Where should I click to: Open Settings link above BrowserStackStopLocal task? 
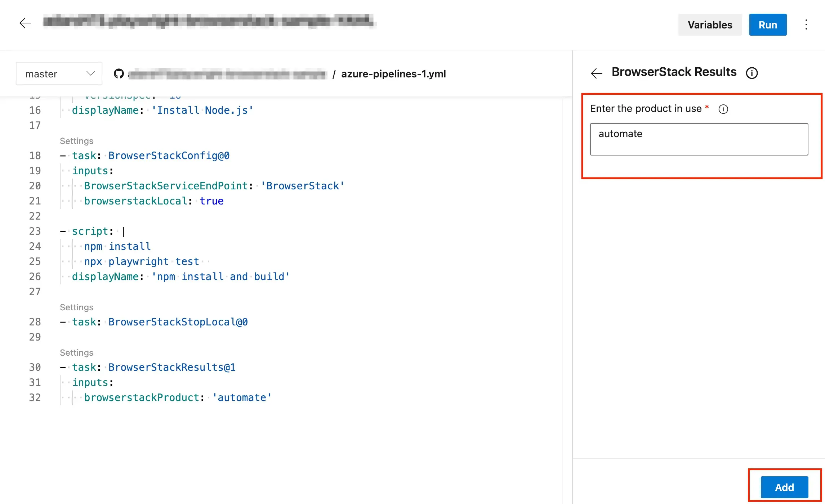click(x=76, y=307)
